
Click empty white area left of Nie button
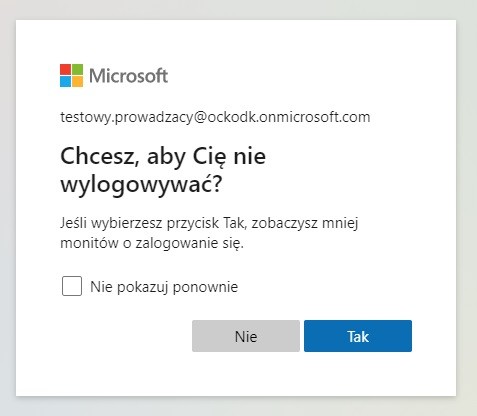click(x=125, y=336)
